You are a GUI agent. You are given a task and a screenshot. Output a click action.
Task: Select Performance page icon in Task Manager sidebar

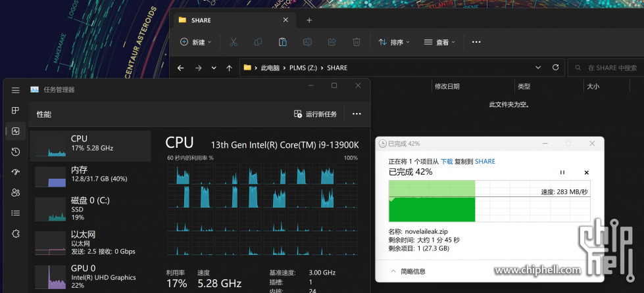tap(16, 131)
